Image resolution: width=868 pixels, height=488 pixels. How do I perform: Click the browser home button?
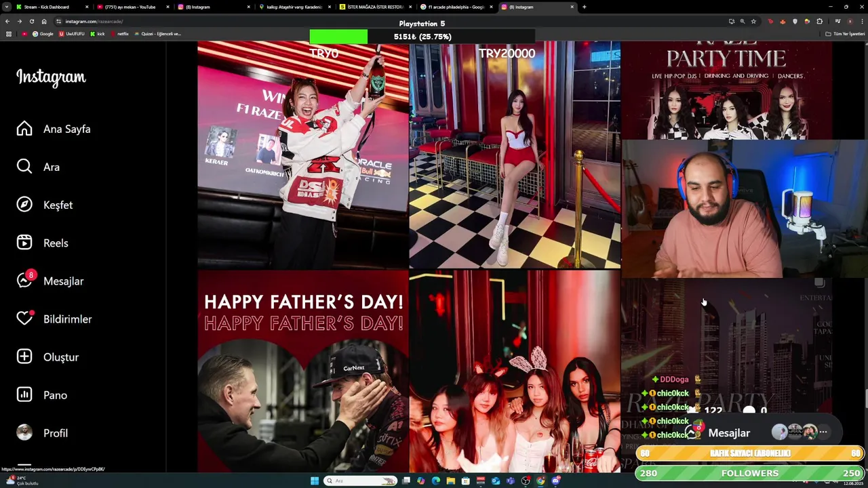coord(44,22)
